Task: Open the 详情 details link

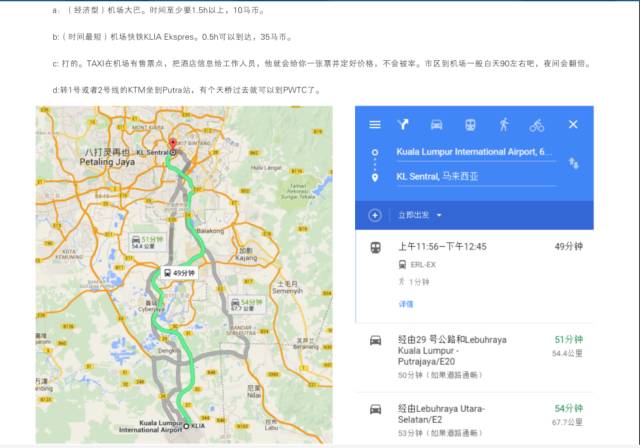Action: pyautogui.click(x=406, y=304)
